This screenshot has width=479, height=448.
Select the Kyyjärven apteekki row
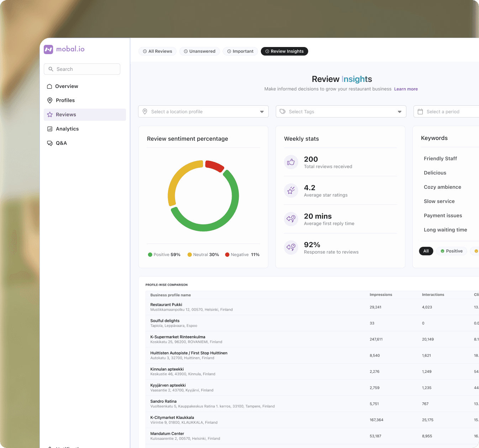312,387
